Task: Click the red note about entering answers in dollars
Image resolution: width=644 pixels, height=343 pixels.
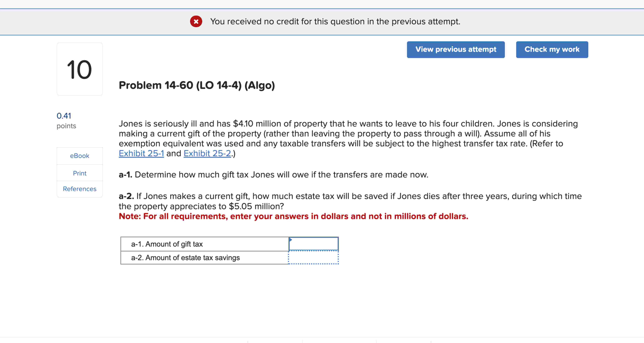Action: (293, 216)
